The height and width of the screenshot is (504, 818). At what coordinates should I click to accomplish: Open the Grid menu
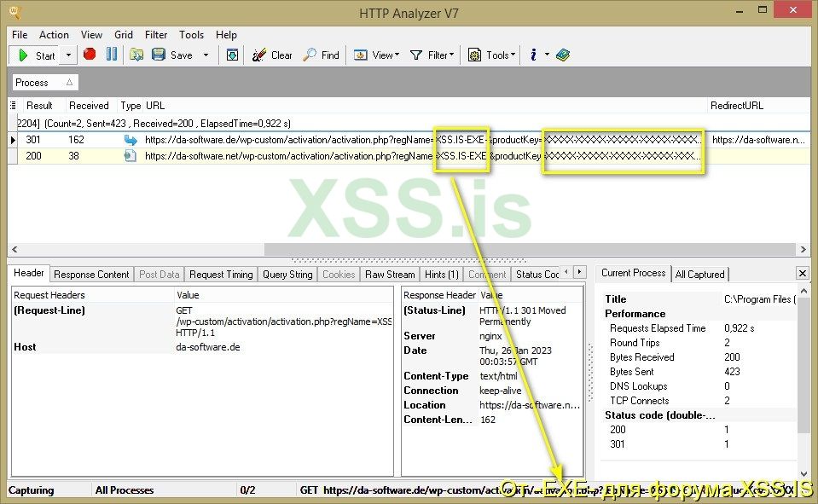click(x=123, y=35)
